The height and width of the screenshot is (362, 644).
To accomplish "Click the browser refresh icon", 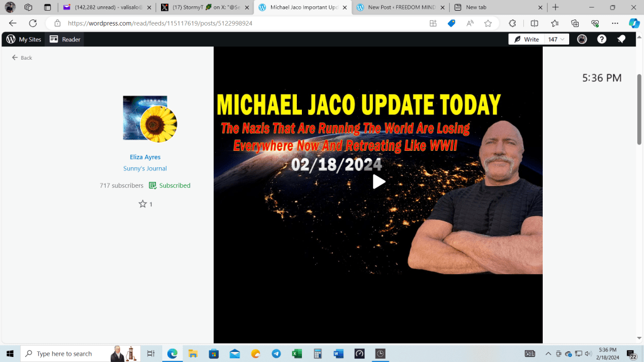I will (33, 23).
